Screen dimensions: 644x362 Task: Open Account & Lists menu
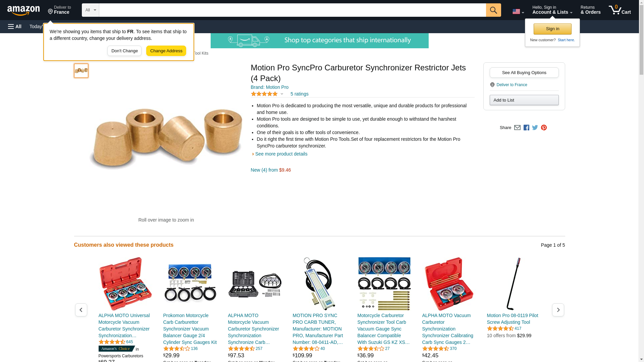coord(552,10)
